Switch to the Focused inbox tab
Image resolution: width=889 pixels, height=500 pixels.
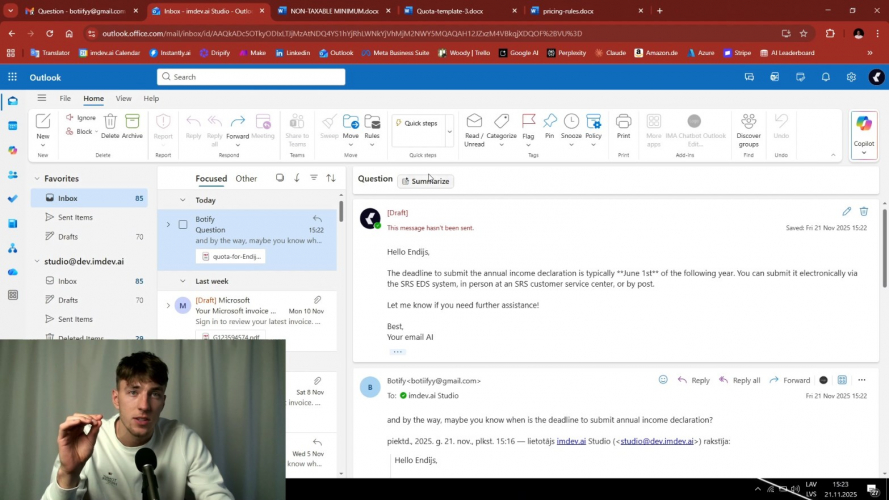(x=211, y=179)
